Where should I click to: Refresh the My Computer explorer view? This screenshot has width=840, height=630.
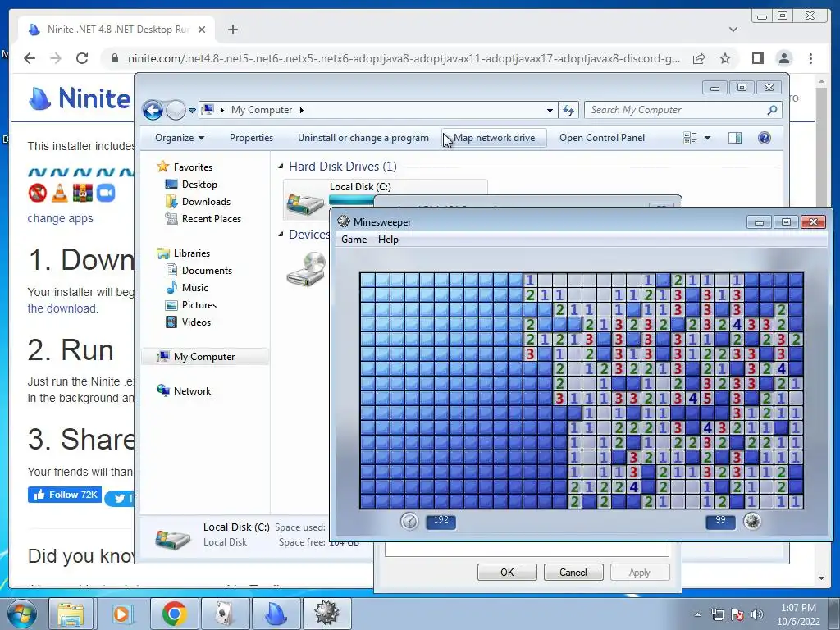pyautogui.click(x=568, y=111)
